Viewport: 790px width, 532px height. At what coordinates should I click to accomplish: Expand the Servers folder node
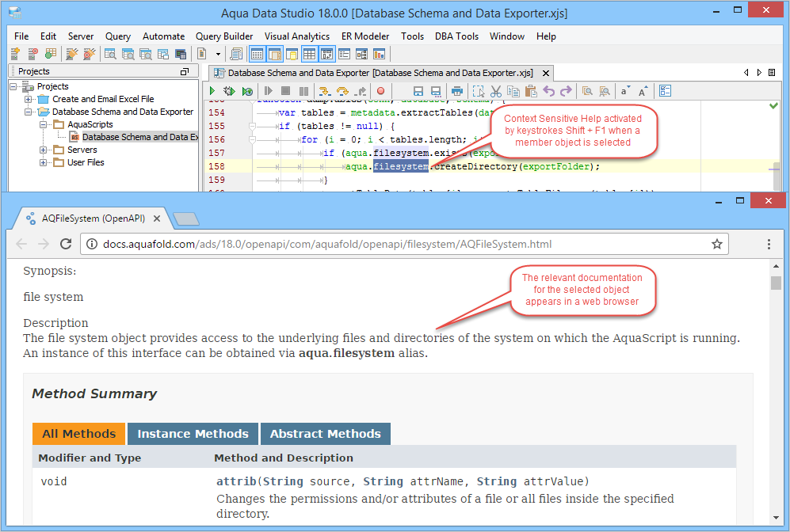pos(44,150)
